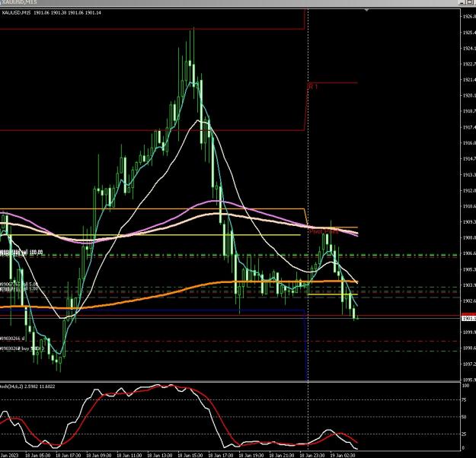476x458 pixels.
Task: Click the #89030266 sl order label
Action: (12, 339)
